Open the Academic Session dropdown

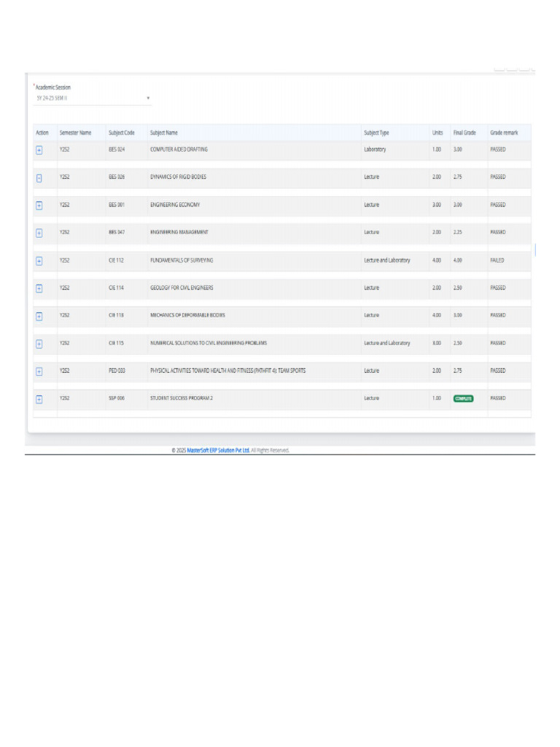tap(93, 98)
